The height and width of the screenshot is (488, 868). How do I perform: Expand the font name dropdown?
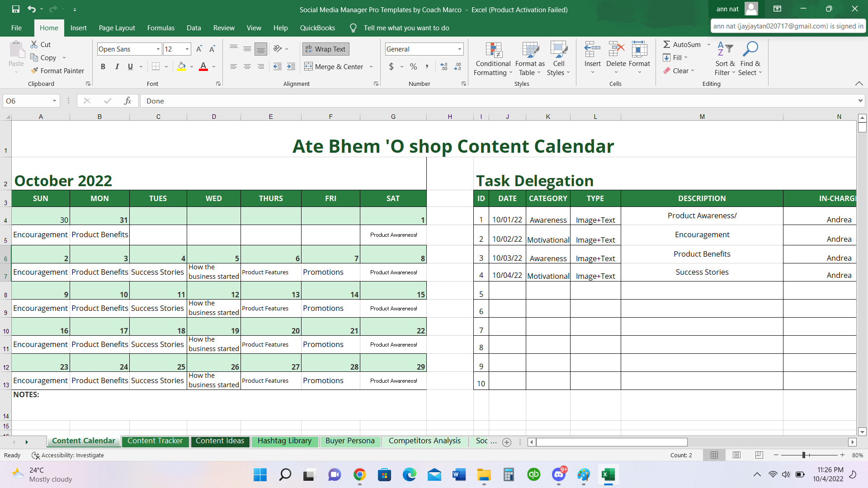click(158, 49)
